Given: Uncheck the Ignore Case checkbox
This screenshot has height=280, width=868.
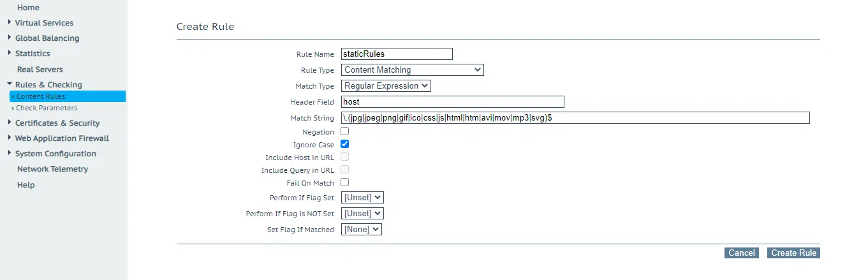Looking at the screenshot, I should 345,144.
